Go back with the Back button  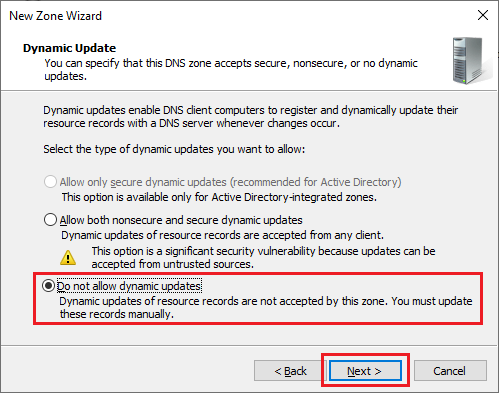[289, 370]
